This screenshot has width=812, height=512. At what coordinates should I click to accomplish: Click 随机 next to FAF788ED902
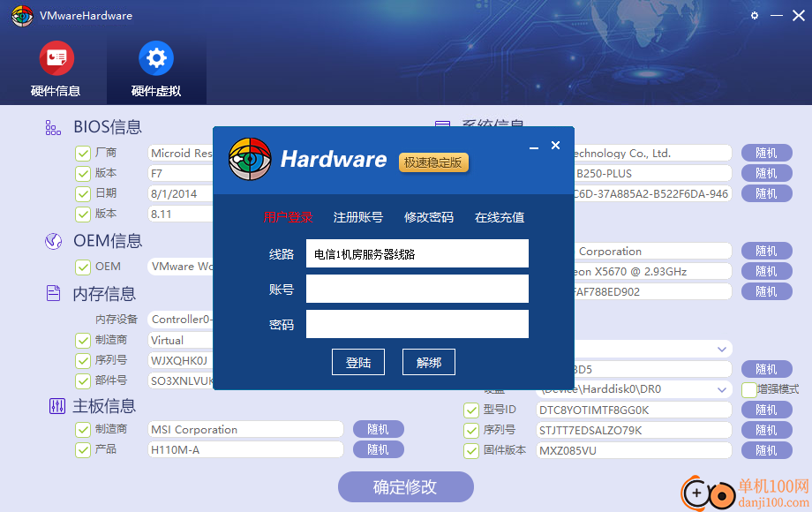[x=767, y=291]
